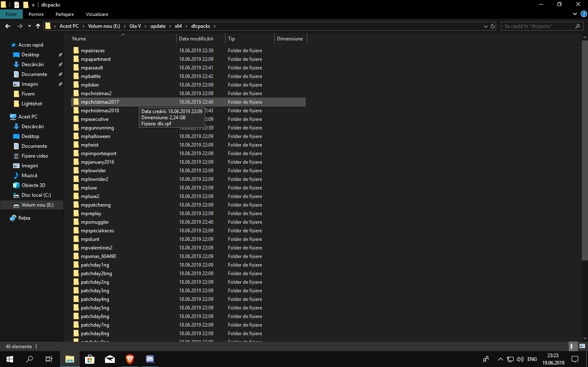Click the Gta V breadcrumb segment
The height and width of the screenshot is (367, 588).
click(135, 26)
